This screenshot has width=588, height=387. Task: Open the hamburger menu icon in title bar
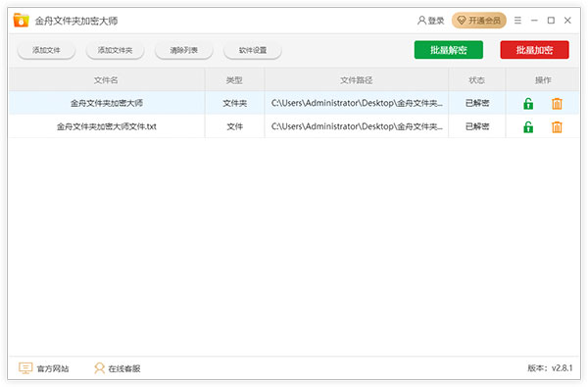[x=517, y=21]
